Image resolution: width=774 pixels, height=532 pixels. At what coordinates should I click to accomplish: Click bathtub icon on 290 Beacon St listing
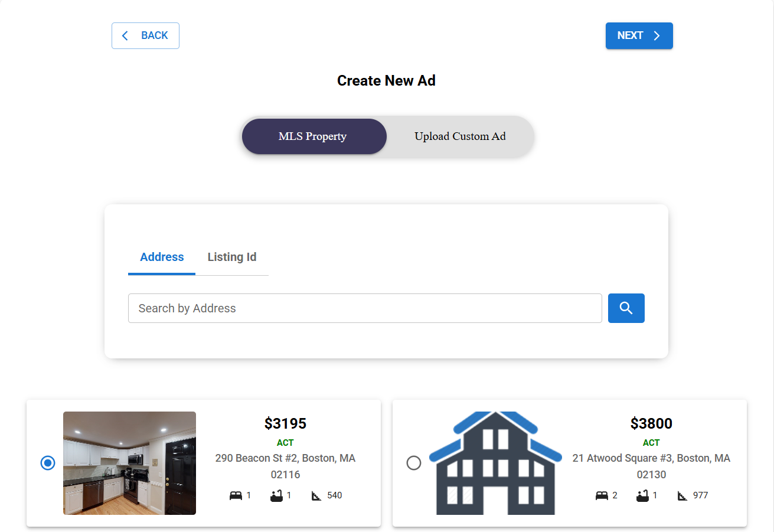[x=276, y=495]
